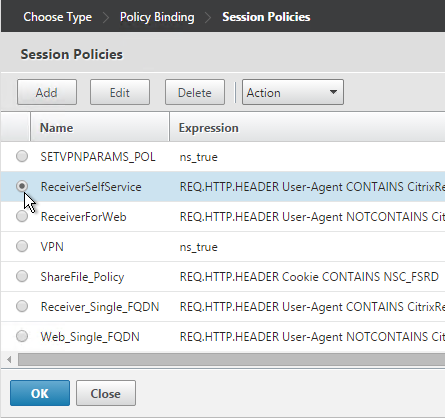Click the Edit button
This screenshot has width=445, height=418.
tap(120, 92)
